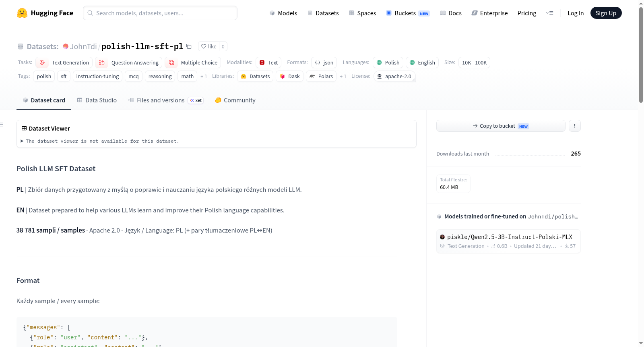The image size is (644, 347).
Task: Expand the +1 more libraries after Polars
Action: pos(343,77)
